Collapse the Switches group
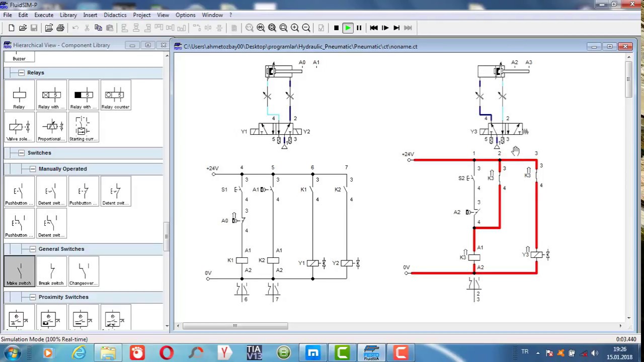Image resolution: width=644 pixels, height=362 pixels. click(21, 153)
